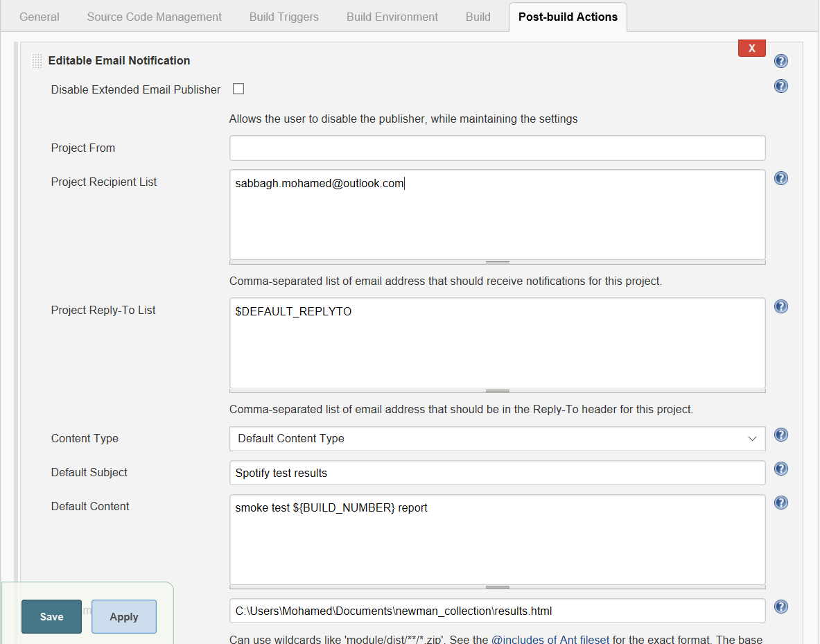The height and width of the screenshot is (644, 820).
Task: Show help for Project Reply-To List
Action: pyautogui.click(x=781, y=306)
